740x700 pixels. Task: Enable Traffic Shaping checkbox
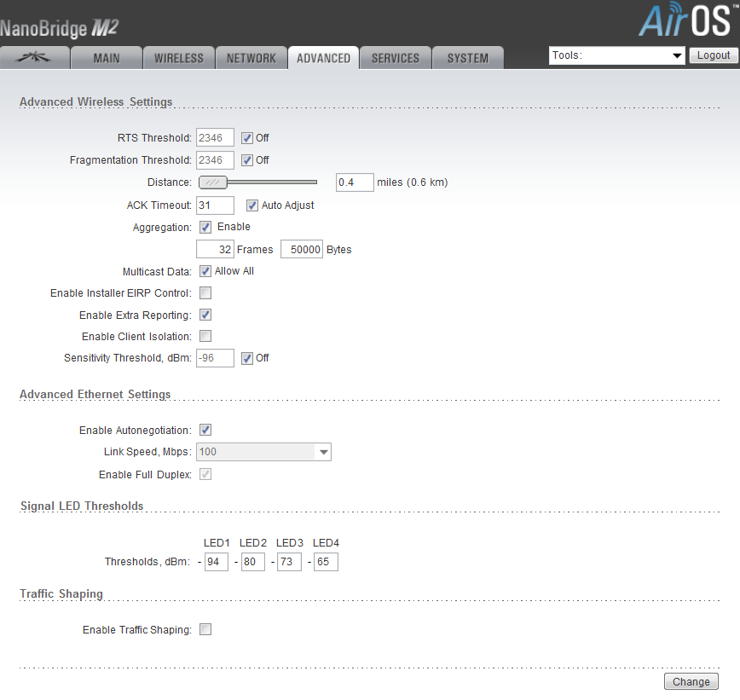coord(205,629)
